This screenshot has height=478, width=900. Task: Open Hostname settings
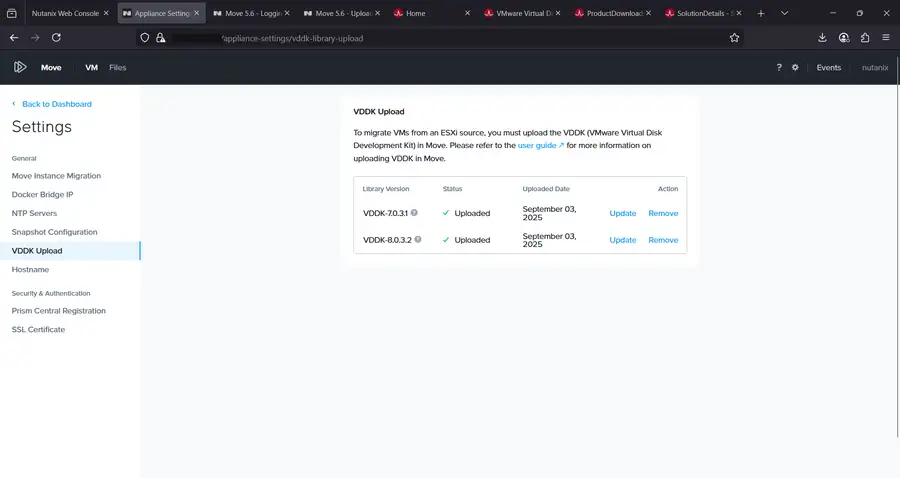coord(30,269)
